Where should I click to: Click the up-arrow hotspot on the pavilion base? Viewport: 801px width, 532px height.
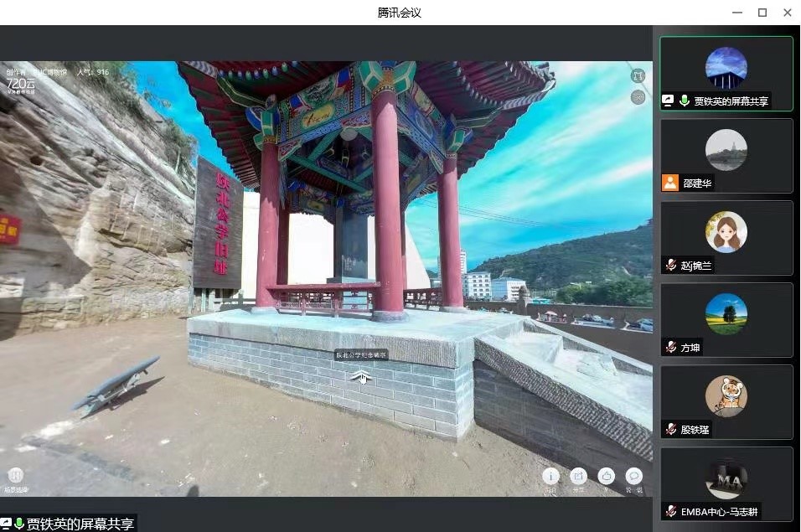(x=360, y=376)
